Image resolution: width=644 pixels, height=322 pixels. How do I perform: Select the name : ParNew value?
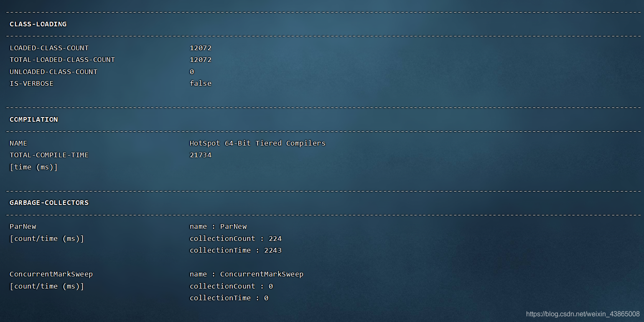click(x=218, y=227)
